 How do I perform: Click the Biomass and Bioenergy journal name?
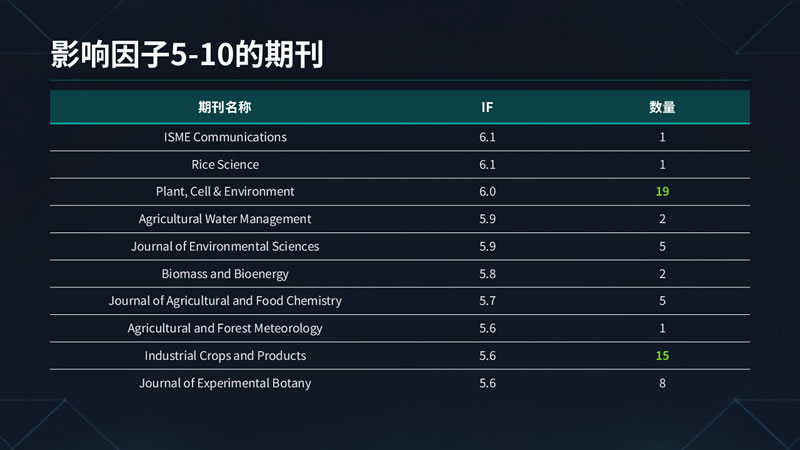pyautogui.click(x=225, y=273)
